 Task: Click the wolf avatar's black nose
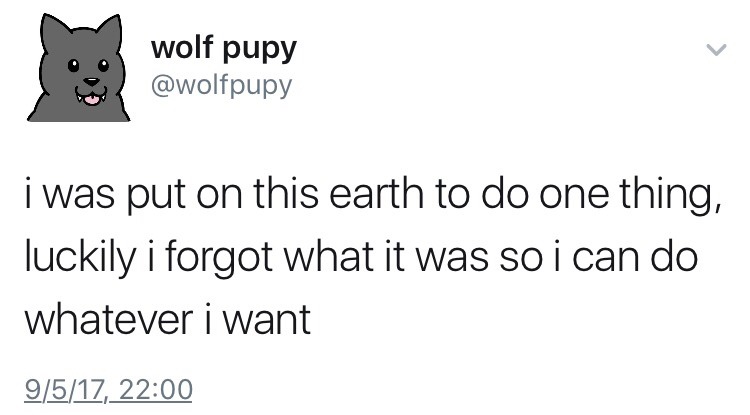click(91, 82)
